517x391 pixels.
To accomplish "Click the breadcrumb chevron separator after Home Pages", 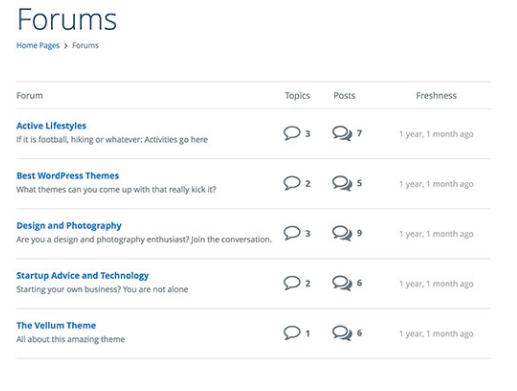I will click(66, 46).
